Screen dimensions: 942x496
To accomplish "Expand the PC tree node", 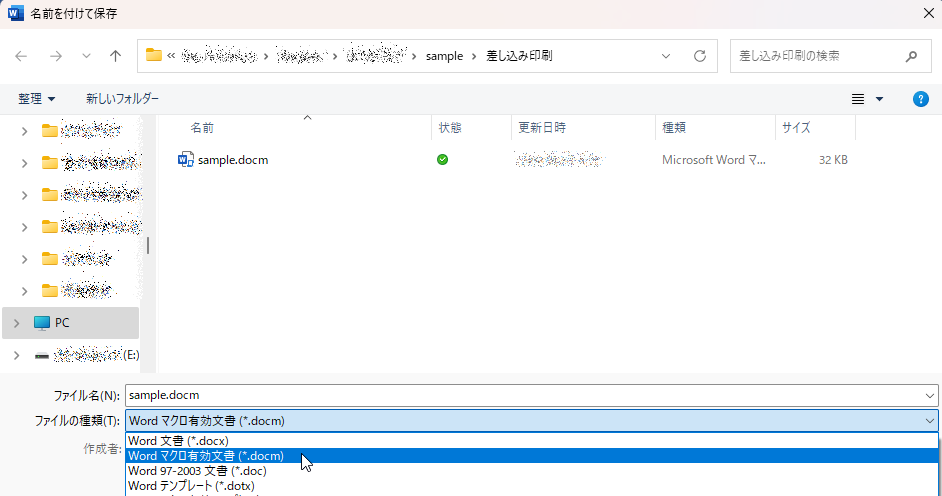I will pyautogui.click(x=16, y=323).
